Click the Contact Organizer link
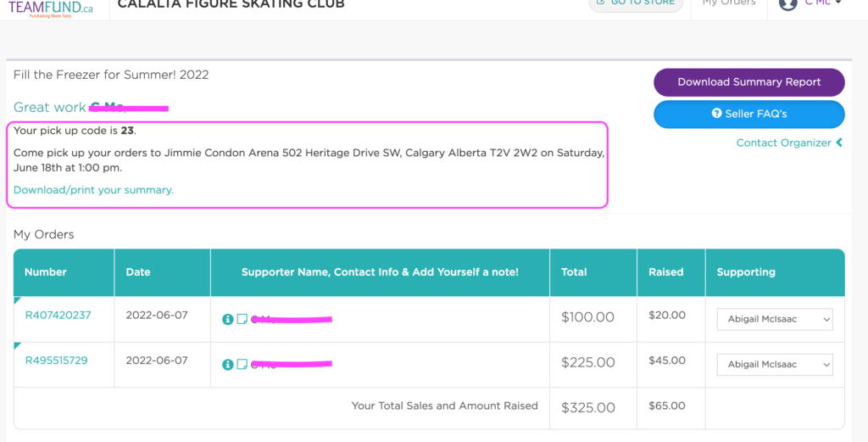 [783, 143]
